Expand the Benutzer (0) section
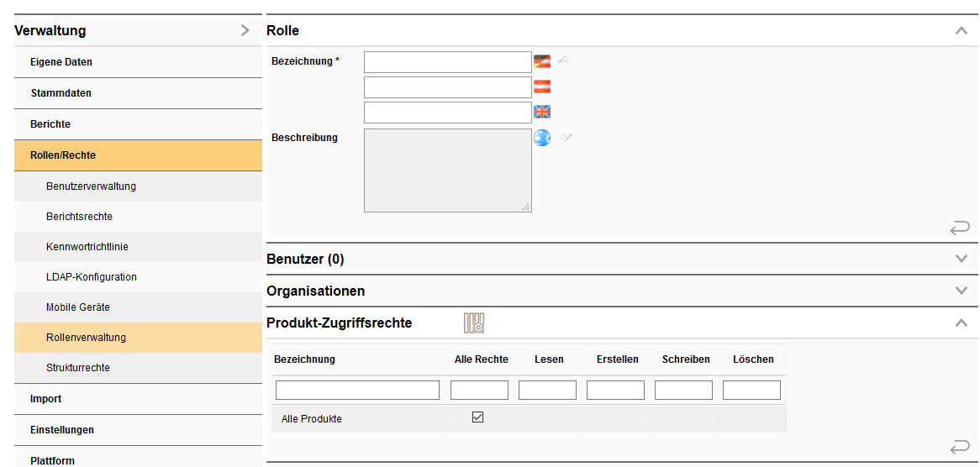This screenshot has height=467, width=980. click(962, 260)
